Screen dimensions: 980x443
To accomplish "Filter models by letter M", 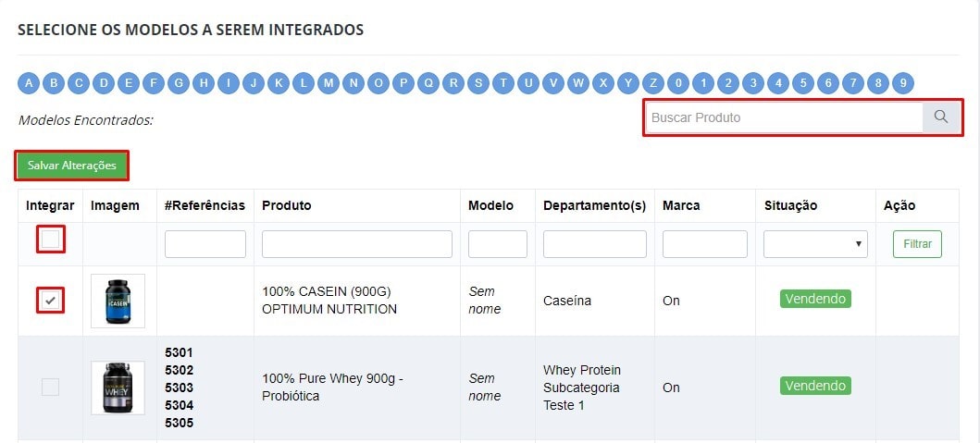I will (x=329, y=83).
